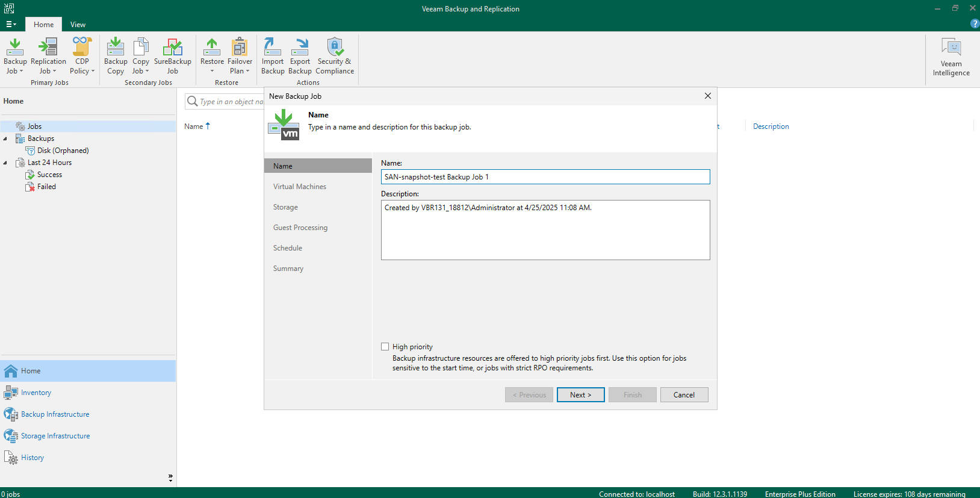Select the Backups tree node
The width and height of the screenshot is (980, 498).
[x=40, y=139]
